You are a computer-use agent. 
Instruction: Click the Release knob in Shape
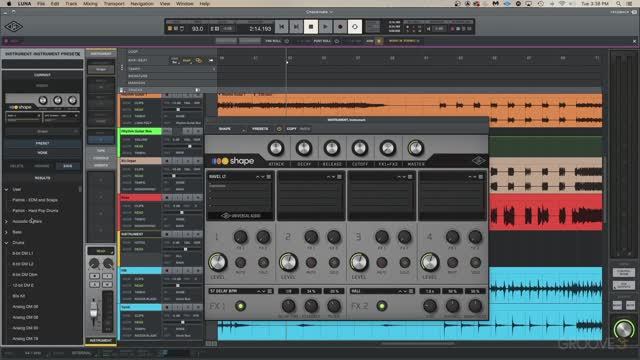point(332,148)
